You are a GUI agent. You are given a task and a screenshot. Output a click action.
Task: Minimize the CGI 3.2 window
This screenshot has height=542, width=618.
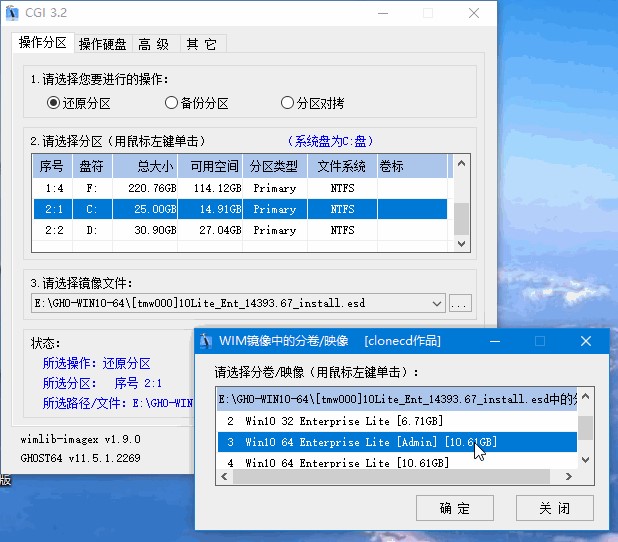click(x=383, y=13)
